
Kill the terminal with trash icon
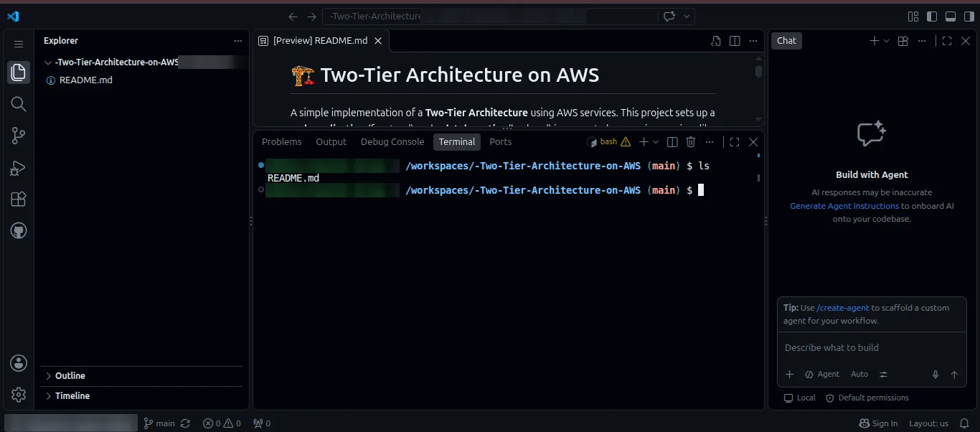691,142
